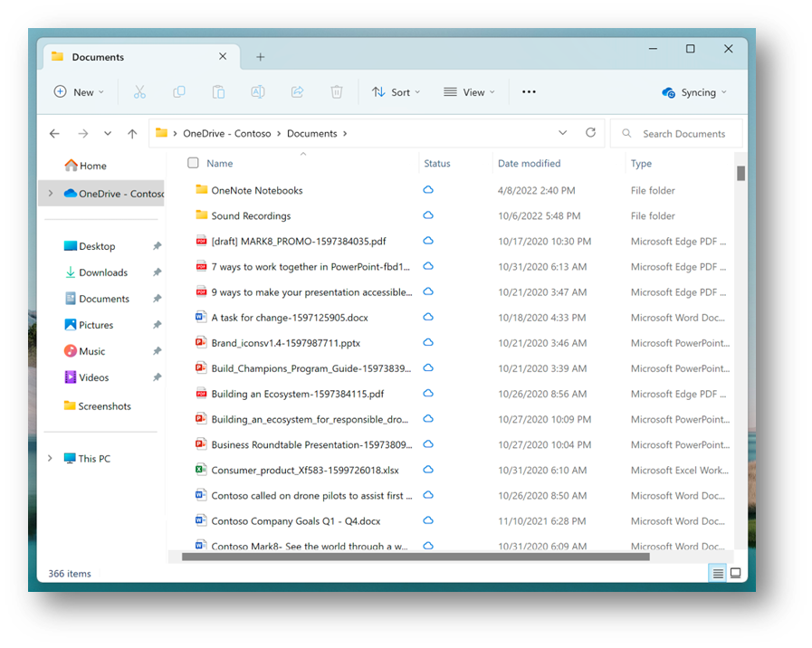Sort by the Name column header
812x648 pixels.
(x=220, y=163)
